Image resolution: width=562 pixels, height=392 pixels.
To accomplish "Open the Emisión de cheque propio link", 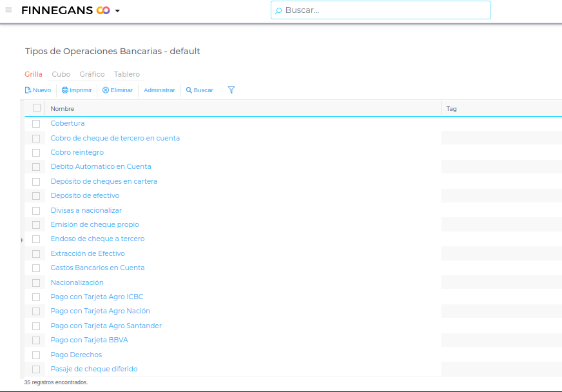I will pyautogui.click(x=95, y=224).
